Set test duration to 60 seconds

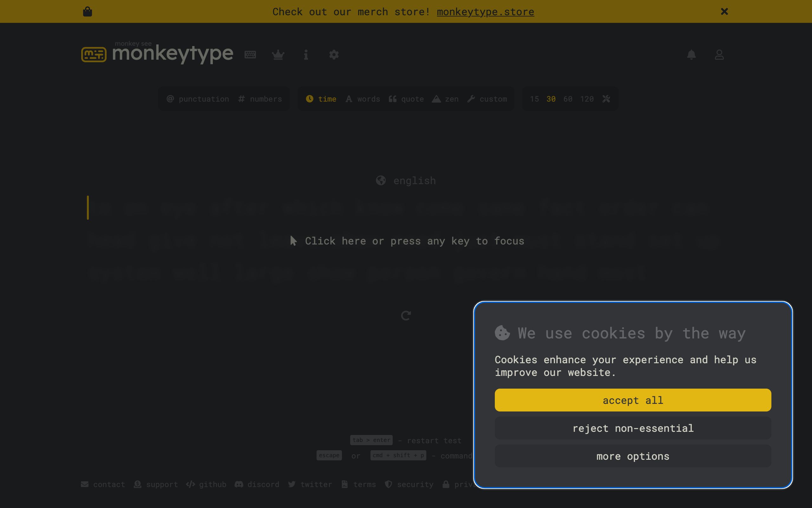[568, 99]
